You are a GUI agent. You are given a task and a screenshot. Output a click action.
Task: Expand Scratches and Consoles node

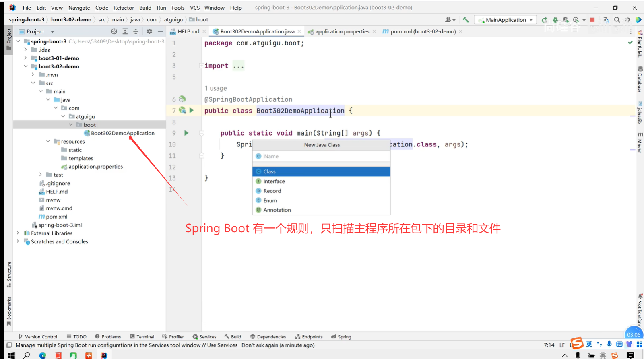pyautogui.click(x=18, y=241)
